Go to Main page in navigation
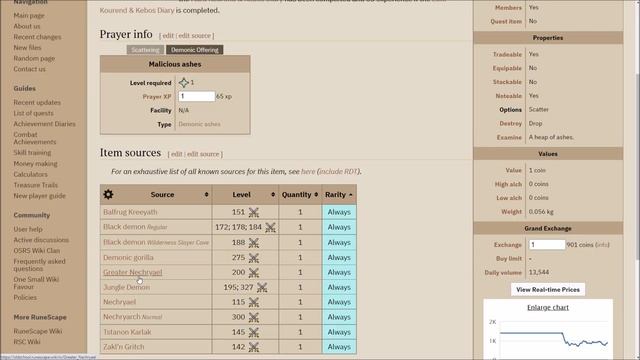This screenshot has height=360, width=640. click(x=29, y=16)
